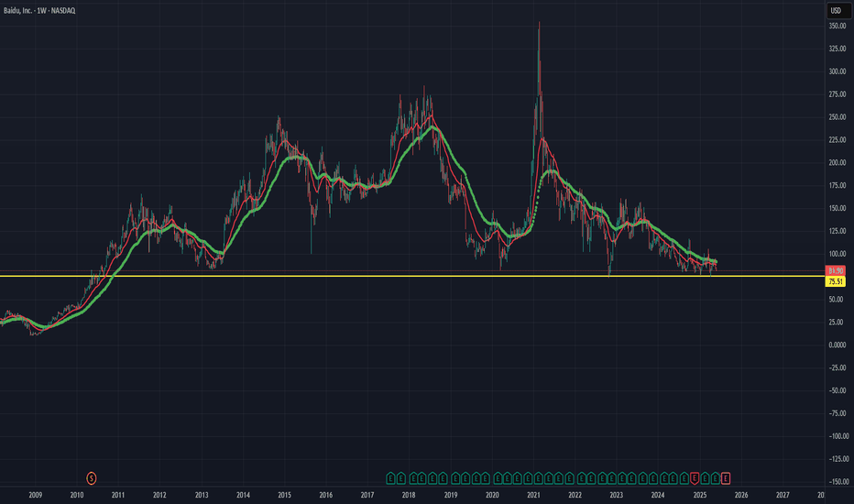This screenshot has width=854, height=504.
Task: Click the 2011 label on time axis
Action: (118, 495)
